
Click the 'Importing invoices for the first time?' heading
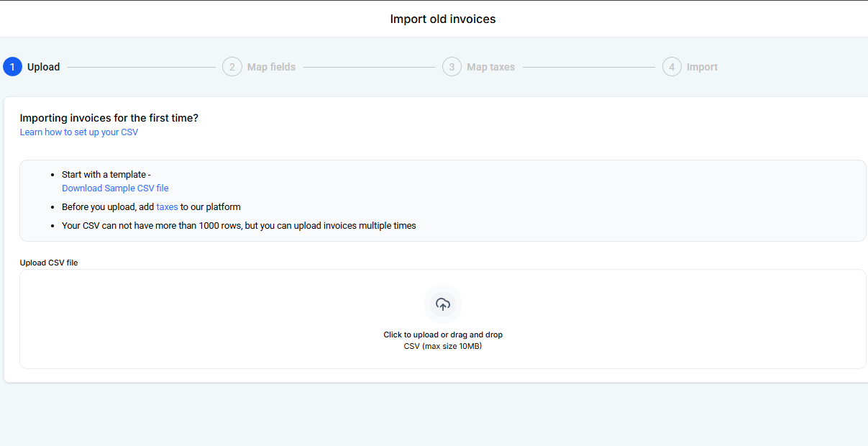(109, 118)
